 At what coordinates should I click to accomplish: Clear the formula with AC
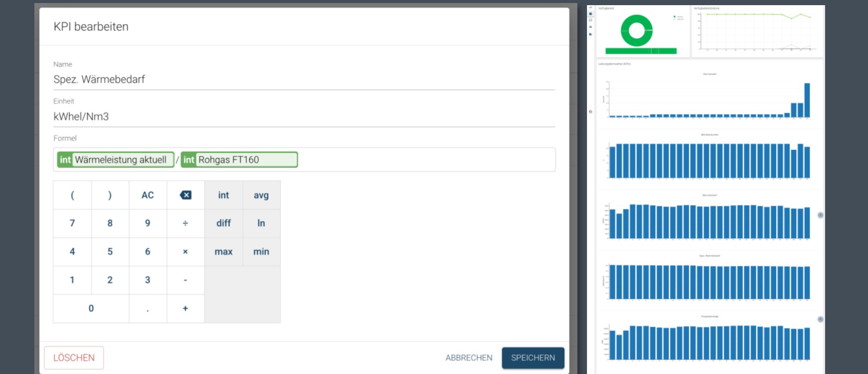(147, 195)
